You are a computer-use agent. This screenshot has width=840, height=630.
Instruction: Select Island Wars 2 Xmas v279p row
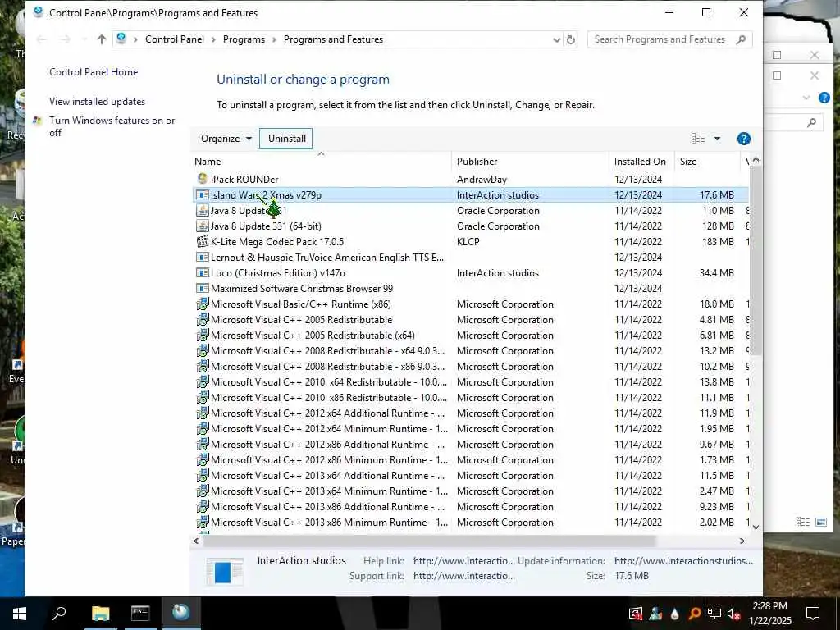pos(470,195)
